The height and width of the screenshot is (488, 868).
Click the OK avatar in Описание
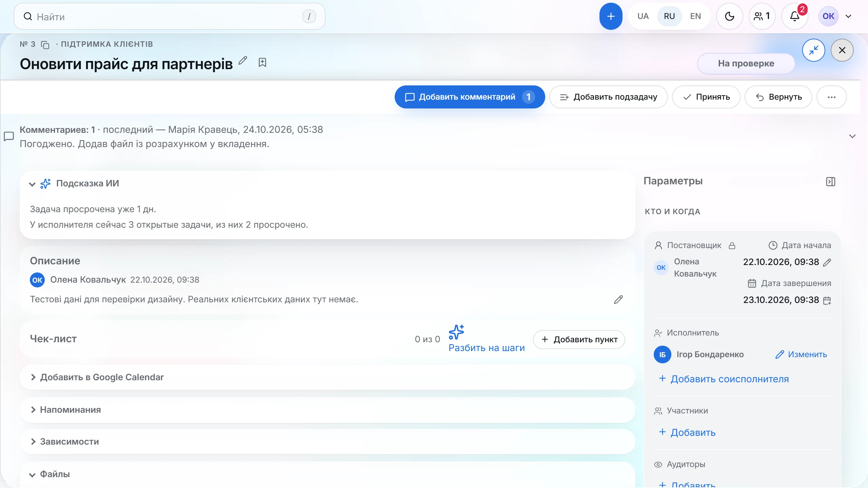click(37, 280)
